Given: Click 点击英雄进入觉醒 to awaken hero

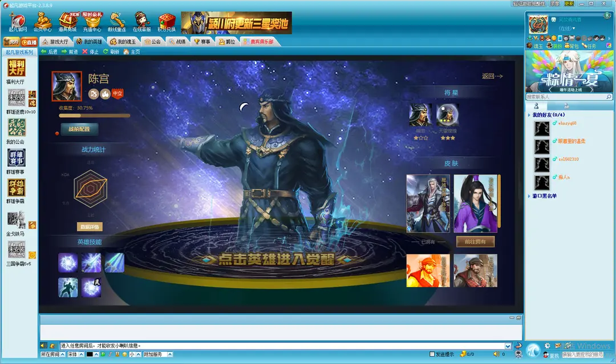Looking at the screenshot, I should 276,259.
